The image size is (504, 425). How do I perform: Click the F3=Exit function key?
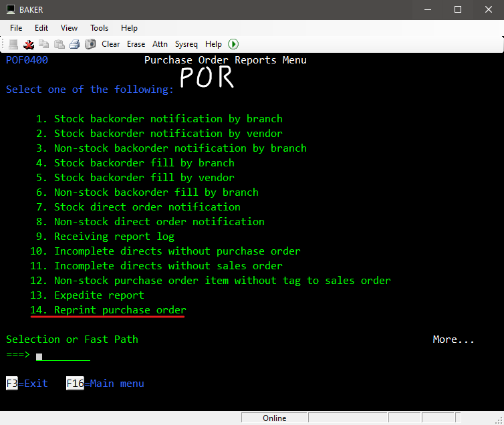point(27,384)
